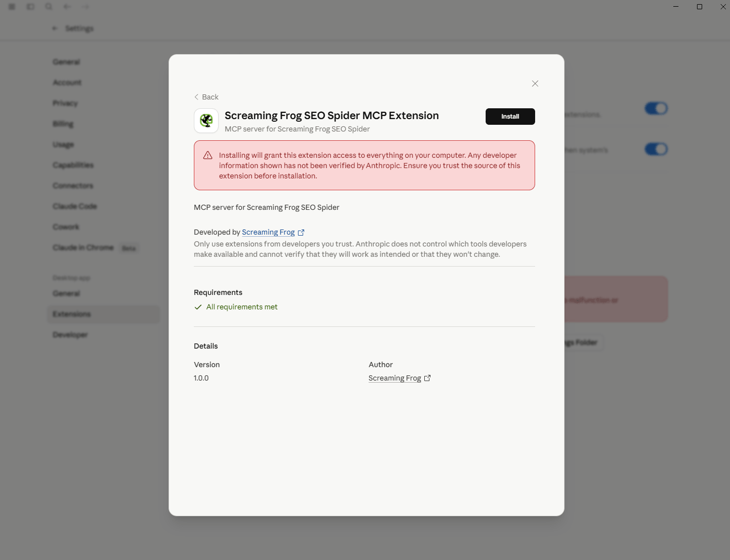Open Screaming Frog link after 'Developed by'
Screen dimensions: 730x560
tap(268, 232)
